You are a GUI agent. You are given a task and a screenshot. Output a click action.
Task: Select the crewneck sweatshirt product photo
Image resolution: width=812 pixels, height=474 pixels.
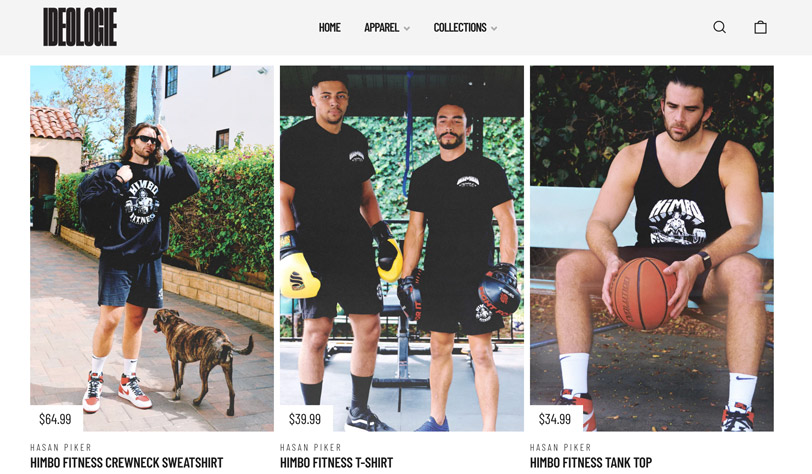(x=152, y=248)
